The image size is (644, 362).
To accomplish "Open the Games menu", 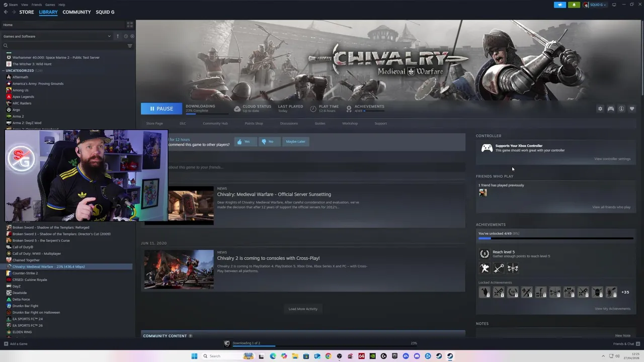I will click(x=50, y=5).
